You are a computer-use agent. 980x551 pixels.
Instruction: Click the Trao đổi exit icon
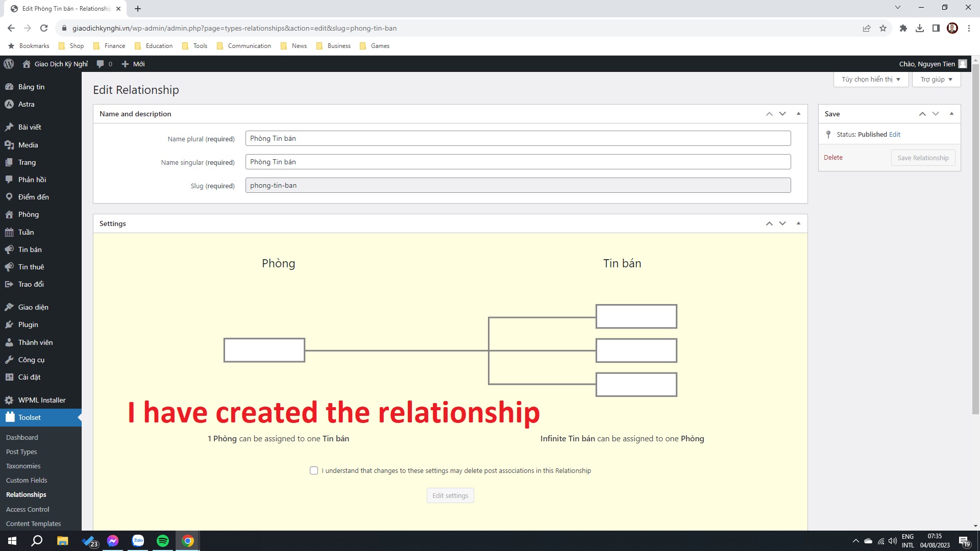point(9,284)
